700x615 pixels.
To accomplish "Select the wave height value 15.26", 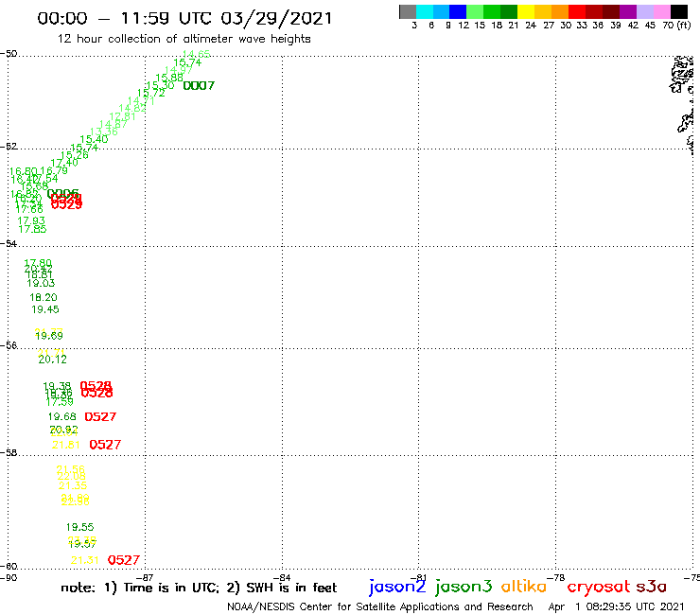I will 74,155.
